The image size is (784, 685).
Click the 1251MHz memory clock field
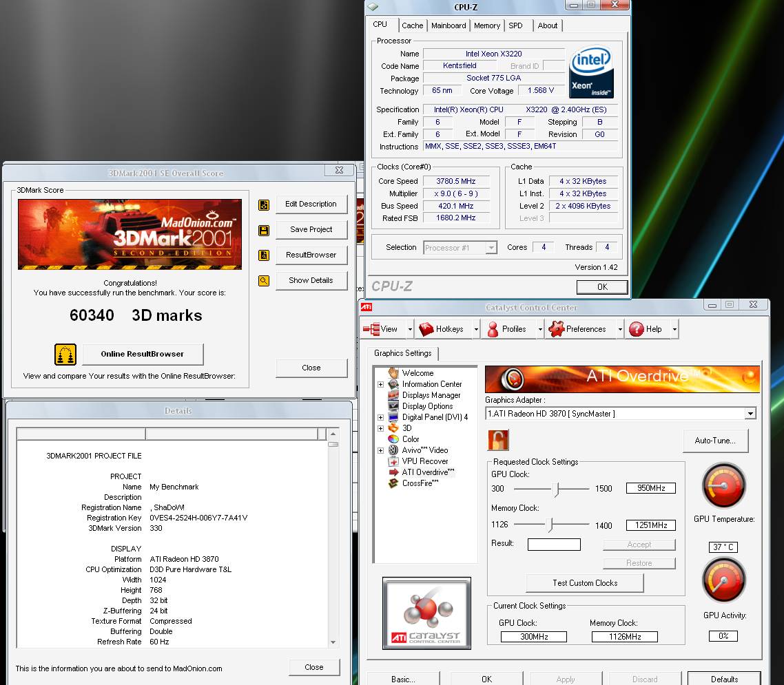[650, 525]
